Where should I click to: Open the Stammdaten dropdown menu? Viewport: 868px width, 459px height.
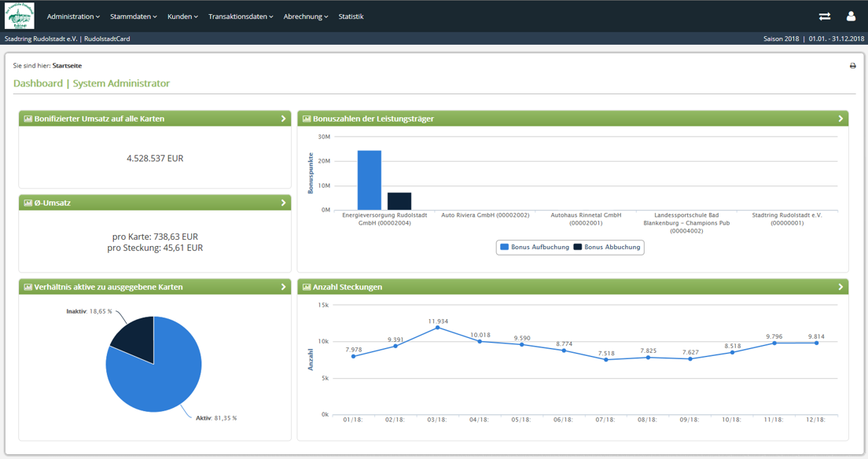(134, 17)
